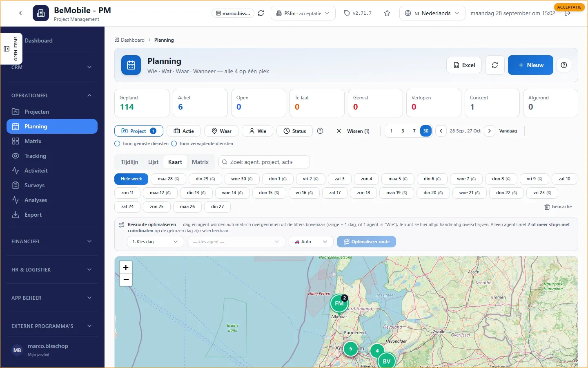The image size is (588, 368).
Task: Click the Dashboard breadcrumb link
Action: [129, 40]
